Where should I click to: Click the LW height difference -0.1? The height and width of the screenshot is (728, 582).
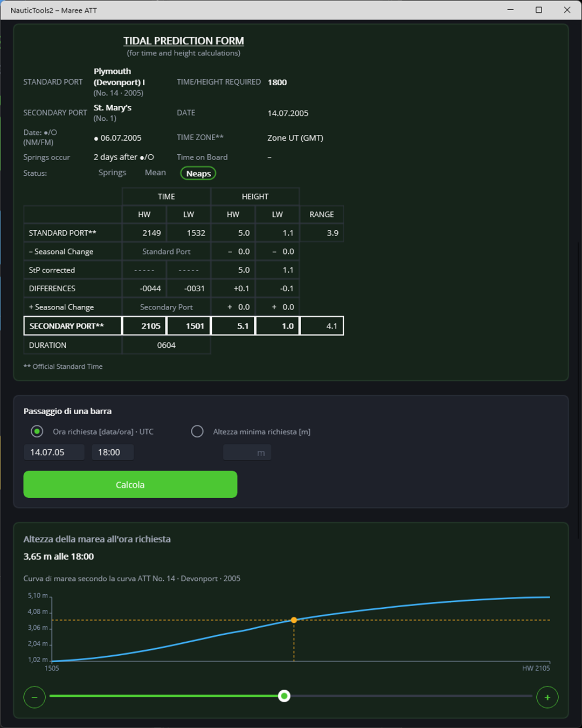coord(287,289)
